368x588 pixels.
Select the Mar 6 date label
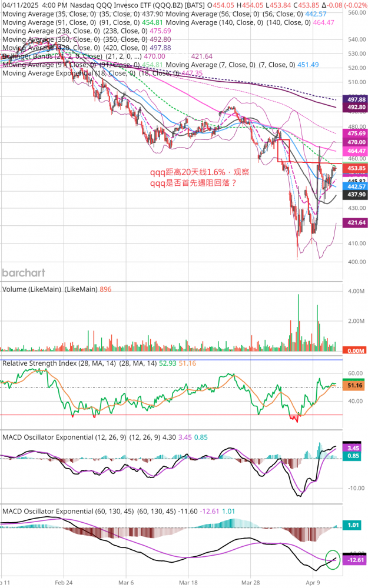126,582
